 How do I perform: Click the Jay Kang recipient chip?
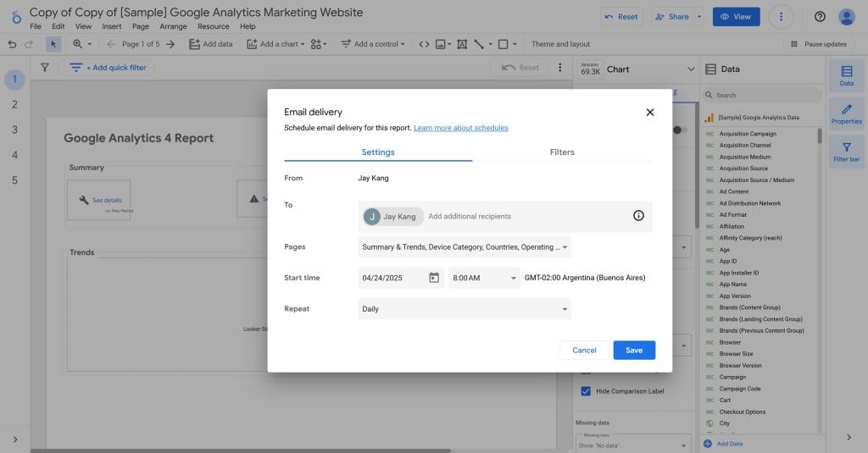point(393,216)
